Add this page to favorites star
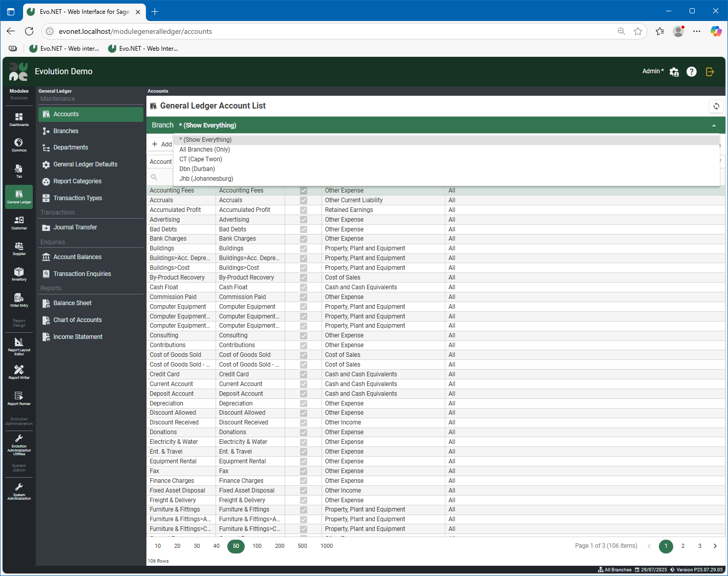This screenshot has width=728, height=576. (638, 31)
